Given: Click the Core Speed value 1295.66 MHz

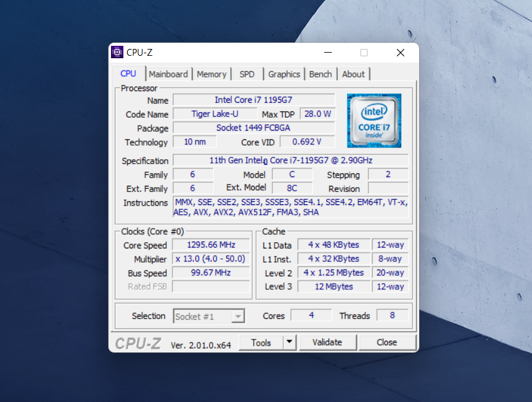Looking at the screenshot, I should [211, 245].
